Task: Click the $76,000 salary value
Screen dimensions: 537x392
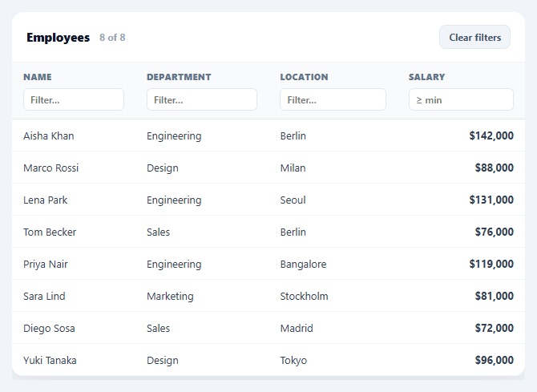Action: [495, 232]
